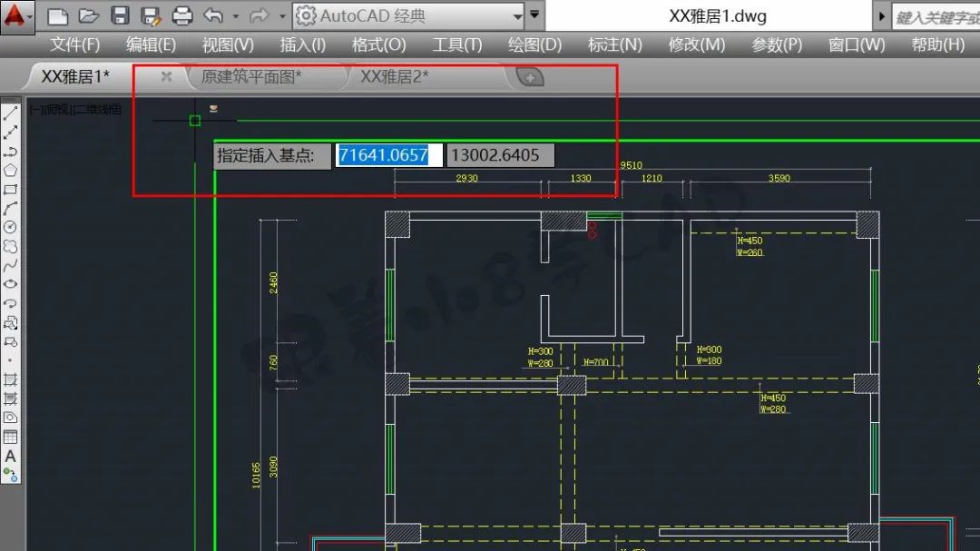Select the Ellipse tool
This screenshot has height=551, width=980.
coord(11,284)
